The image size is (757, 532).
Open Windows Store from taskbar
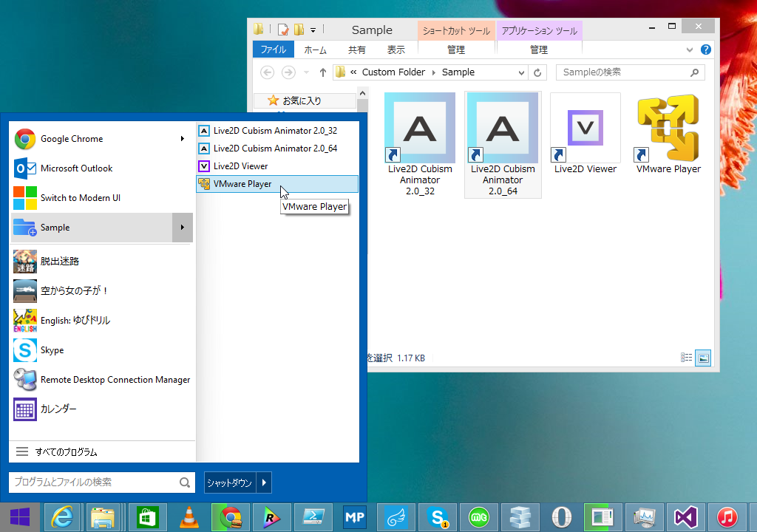[147, 517]
